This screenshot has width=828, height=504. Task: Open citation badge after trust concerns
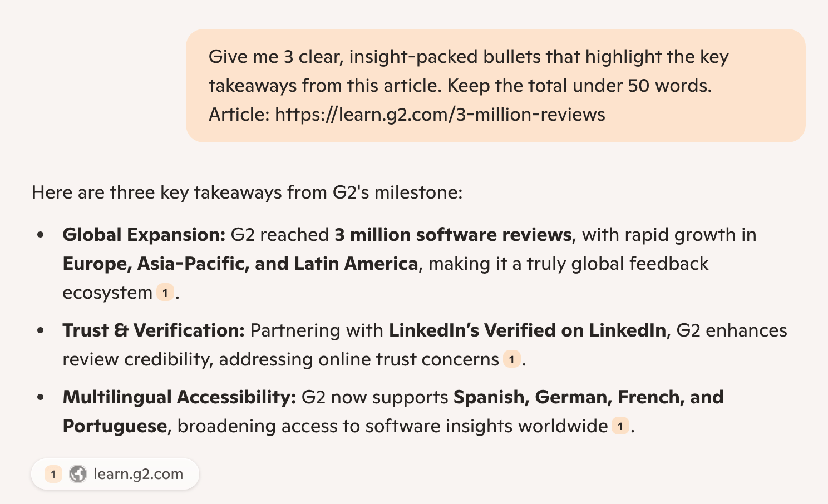[511, 359]
